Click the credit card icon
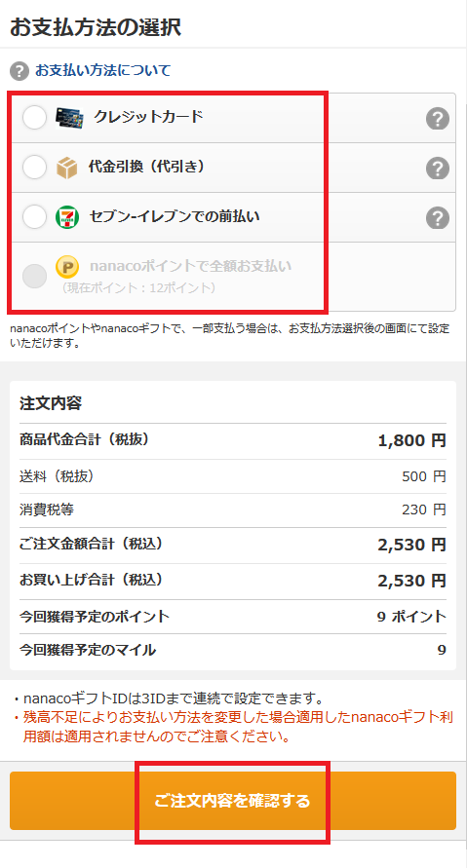467x868 pixels. (70, 117)
